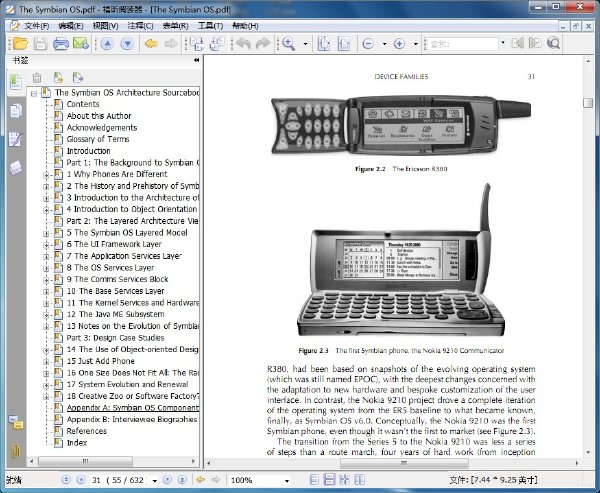Click the Undo arrow in toolbar
Image resolution: width=600 pixels, height=493 pixels.
click(x=243, y=44)
